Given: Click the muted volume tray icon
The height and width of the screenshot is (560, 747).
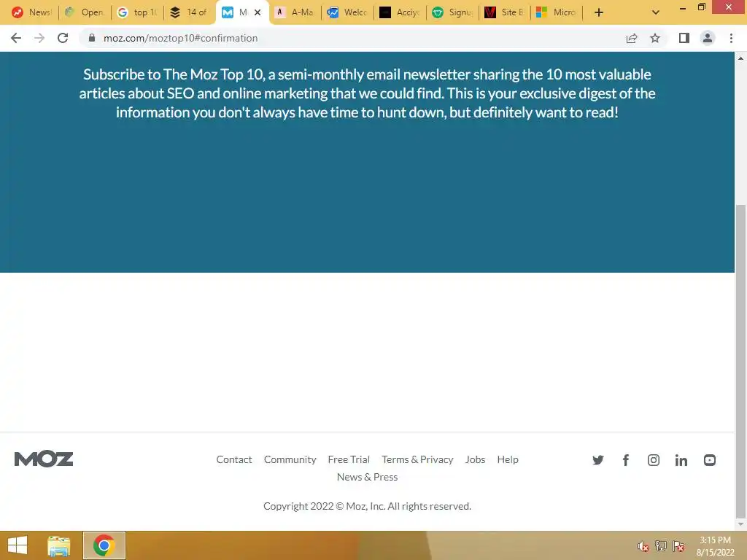Looking at the screenshot, I should coord(643,546).
